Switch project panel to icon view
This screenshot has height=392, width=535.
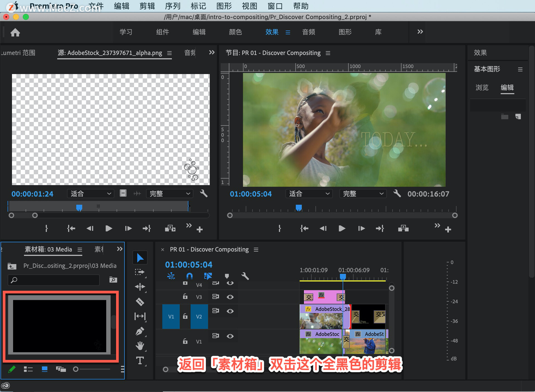pos(45,369)
